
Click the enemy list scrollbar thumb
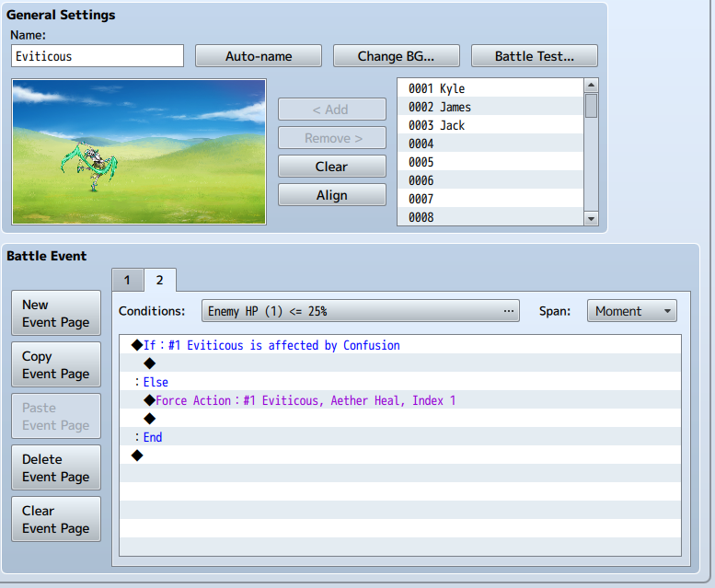(591, 105)
